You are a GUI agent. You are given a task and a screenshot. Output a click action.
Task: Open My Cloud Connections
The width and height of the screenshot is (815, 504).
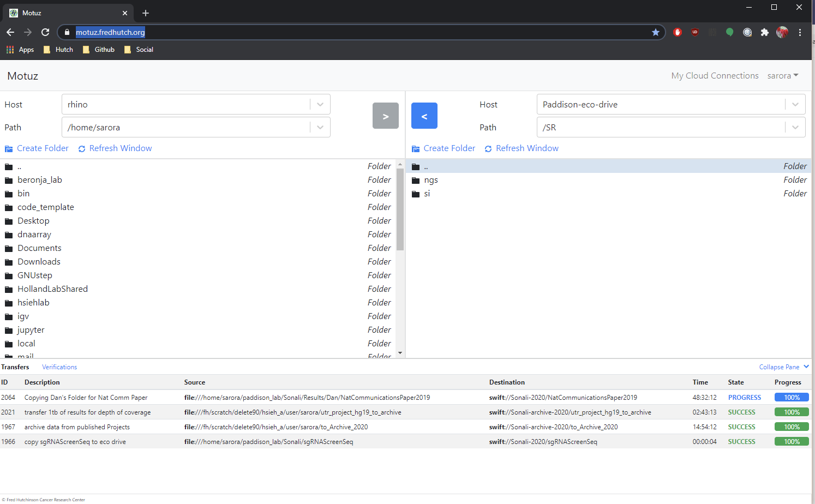[715, 76]
